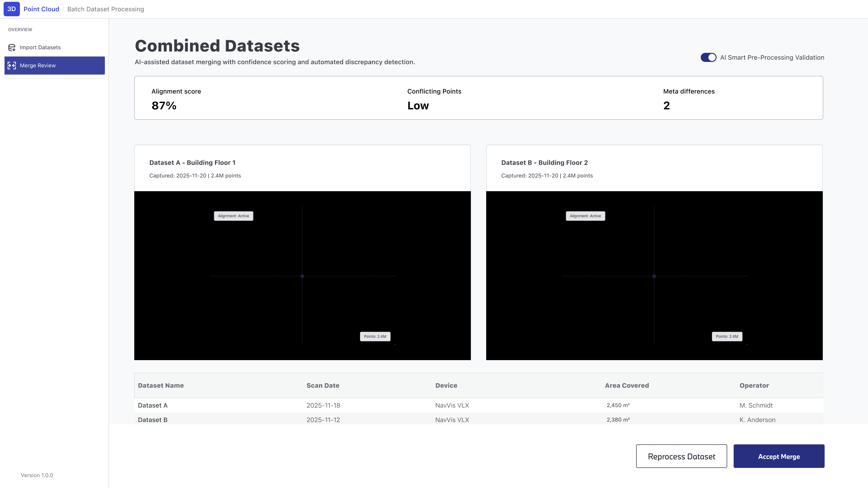Click the Area Covered column header

coord(627,386)
